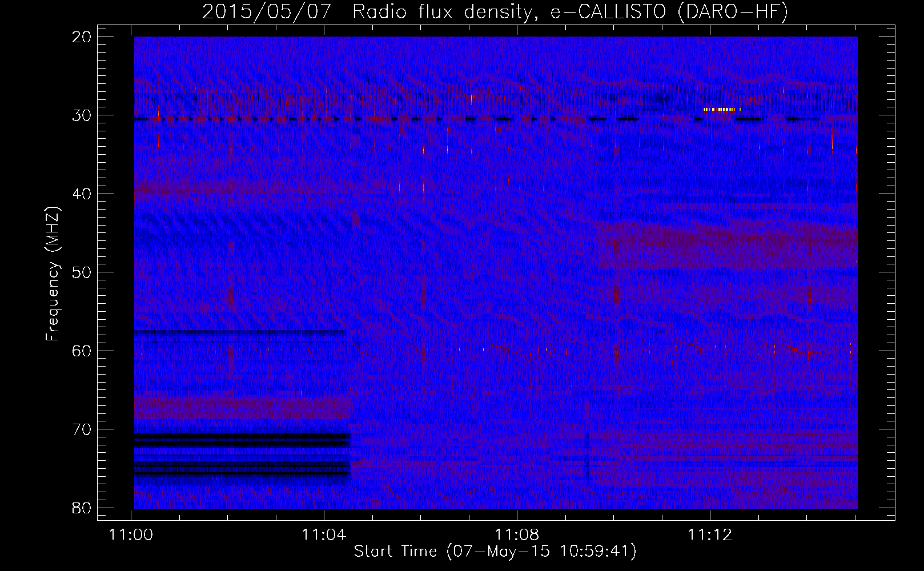Image resolution: width=924 pixels, height=571 pixels.
Task: Click the '11:04' time tick label
Action: pyautogui.click(x=324, y=535)
